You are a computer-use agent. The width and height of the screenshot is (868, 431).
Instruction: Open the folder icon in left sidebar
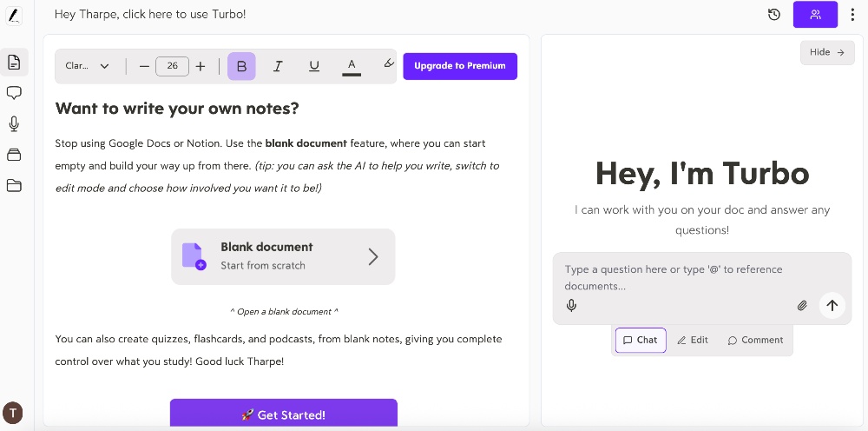tap(14, 185)
